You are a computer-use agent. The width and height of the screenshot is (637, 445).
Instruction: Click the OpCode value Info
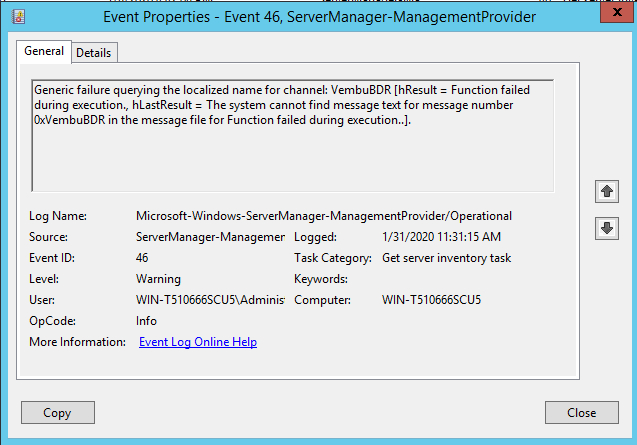coord(146,321)
